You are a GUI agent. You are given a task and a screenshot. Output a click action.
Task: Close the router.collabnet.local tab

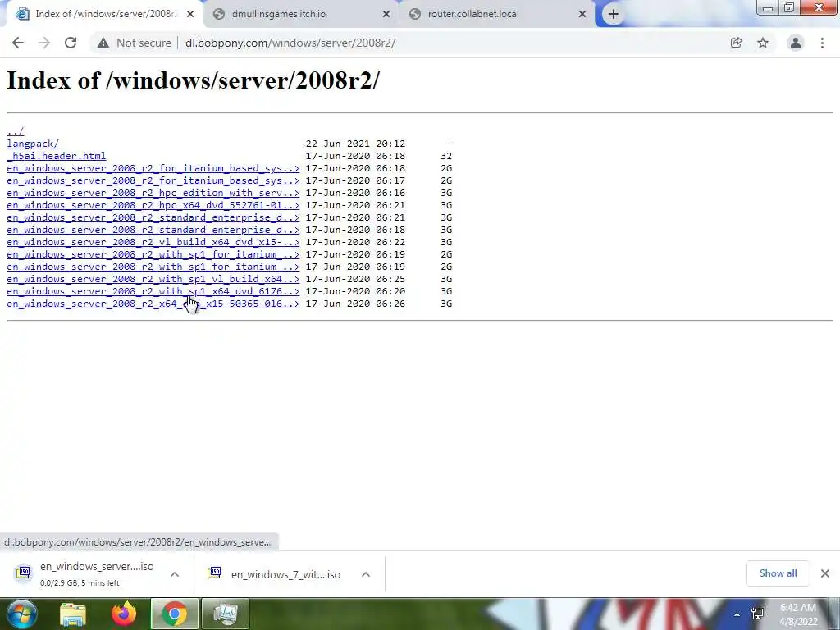coord(582,14)
